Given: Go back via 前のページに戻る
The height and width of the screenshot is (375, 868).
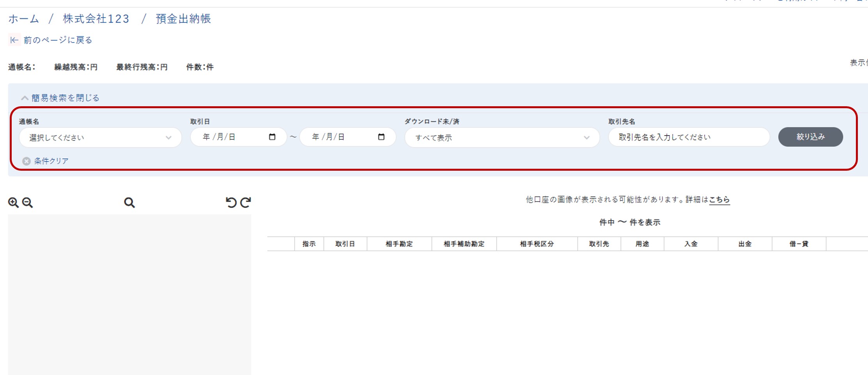Looking at the screenshot, I should point(58,40).
